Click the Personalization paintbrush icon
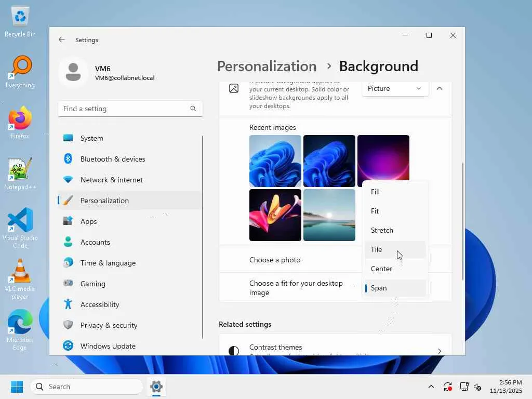Image resolution: width=532 pixels, height=399 pixels. click(x=68, y=200)
